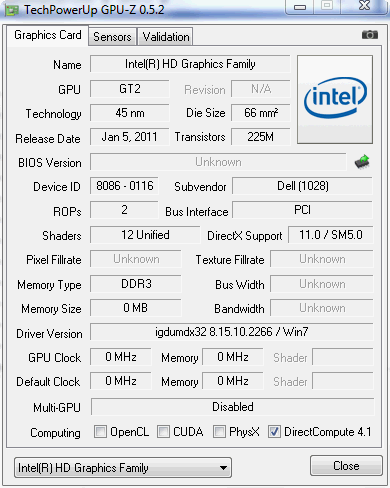Click the Multi-GPU Disabled field
The width and height of the screenshot is (390, 488).
233,407
